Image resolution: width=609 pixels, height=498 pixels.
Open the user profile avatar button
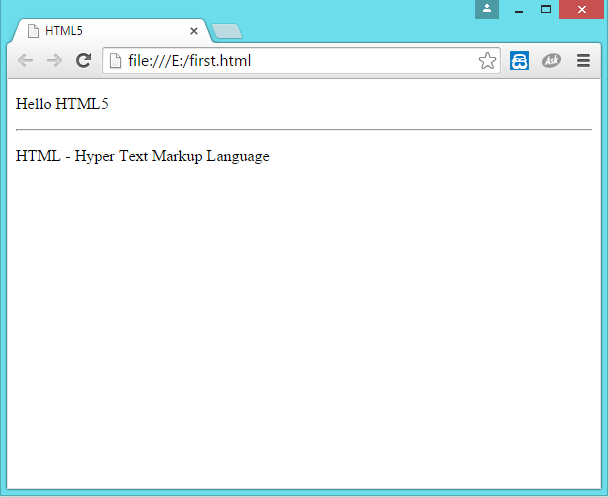pyautogui.click(x=487, y=9)
